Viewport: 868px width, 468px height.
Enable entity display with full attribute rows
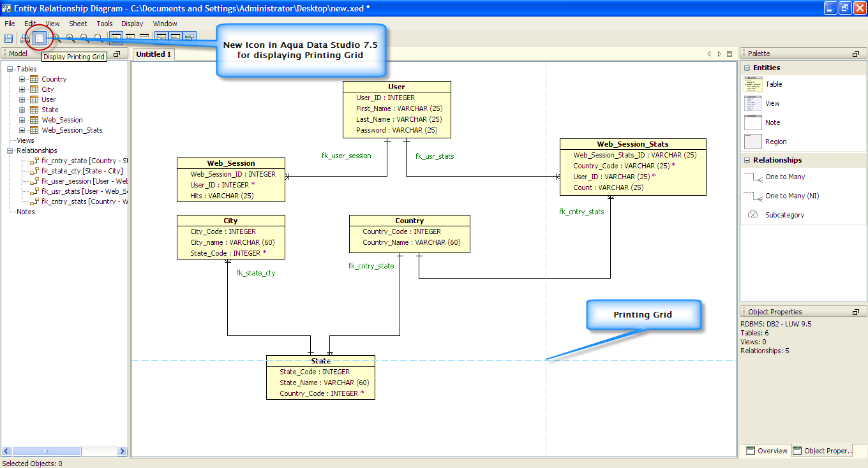[116, 38]
